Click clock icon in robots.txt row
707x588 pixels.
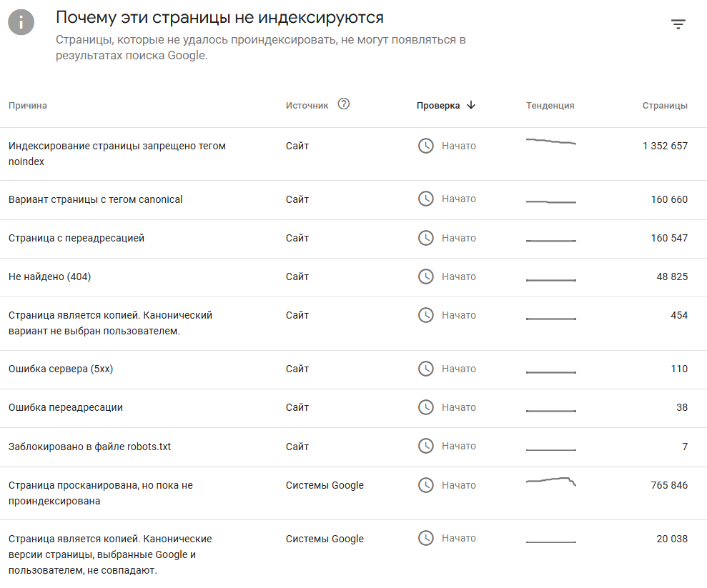(425, 446)
